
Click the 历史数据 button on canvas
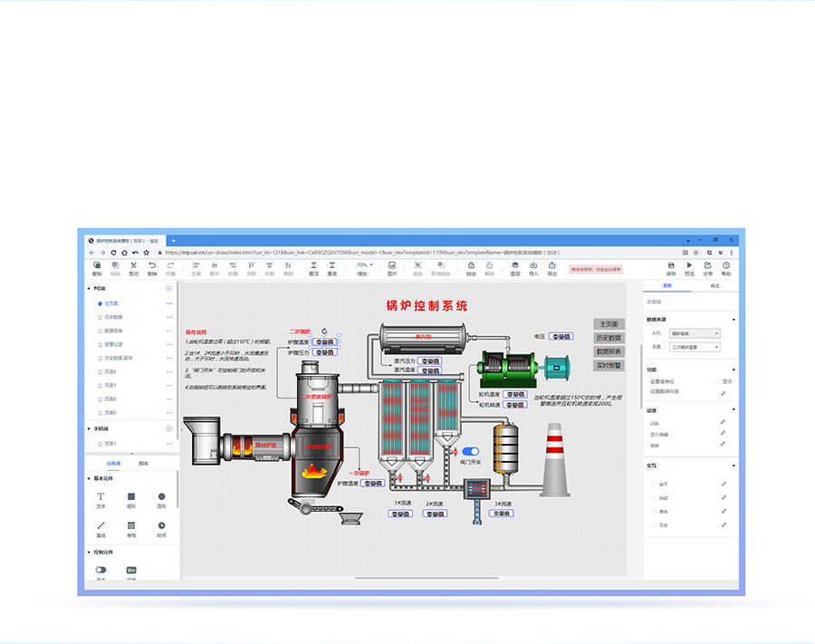point(609,337)
